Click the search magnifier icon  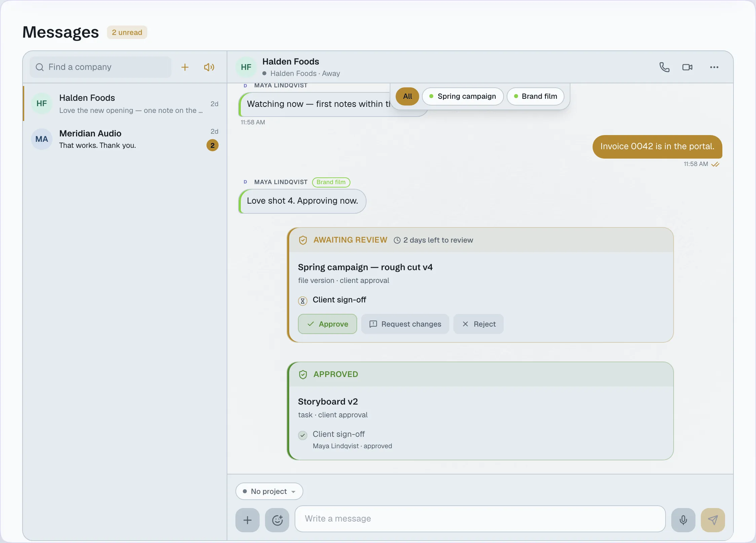click(40, 67)
